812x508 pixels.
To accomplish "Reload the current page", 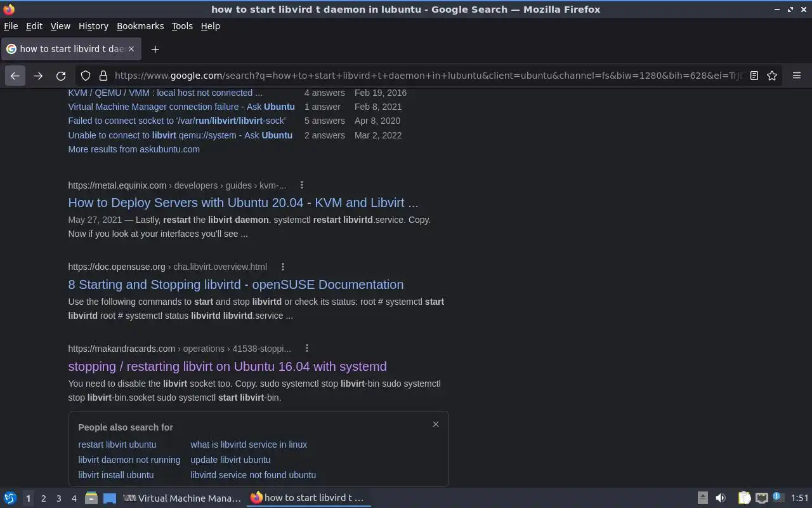I will [x=61, y=76].
